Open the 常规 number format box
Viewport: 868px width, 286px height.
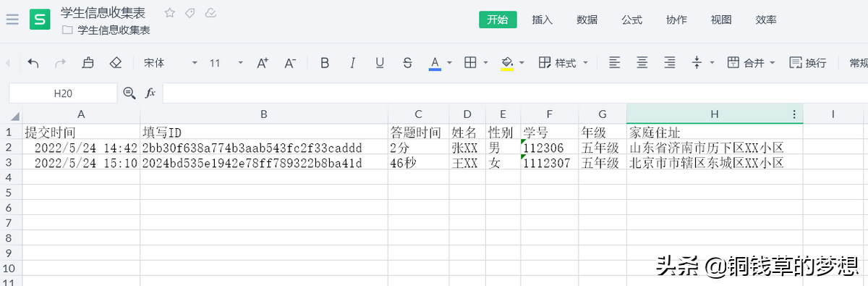coord(858,63)
